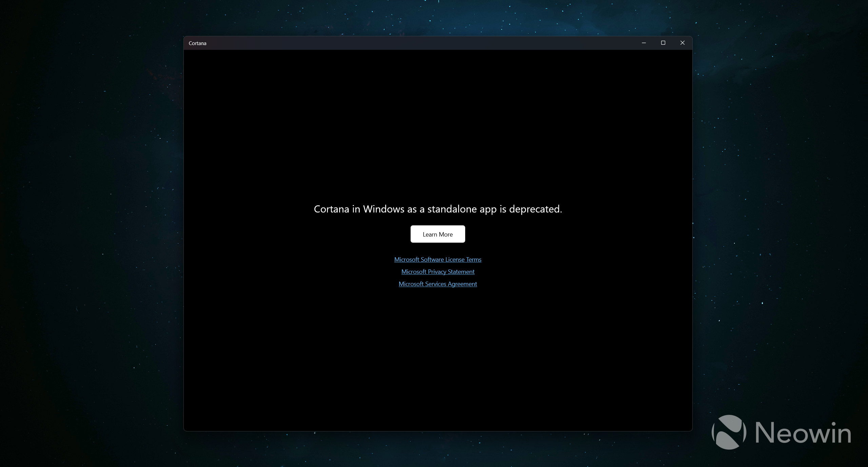Screen dimensions: 868x467
Task: Click the Learn More button
Action: pyautogui.click(x=438, y=234)
